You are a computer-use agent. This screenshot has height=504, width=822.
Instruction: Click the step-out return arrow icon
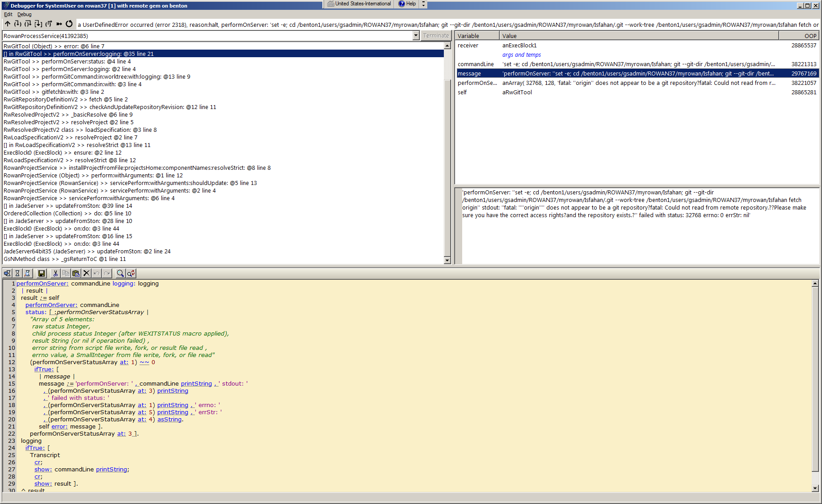point(49,24)
